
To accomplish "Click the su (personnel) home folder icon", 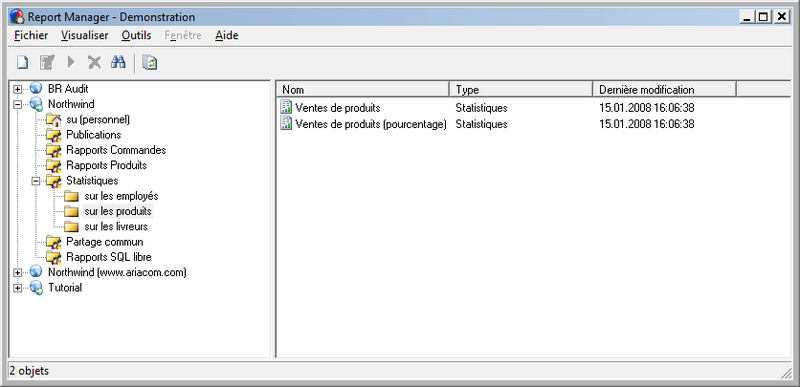I will [54, 120].
